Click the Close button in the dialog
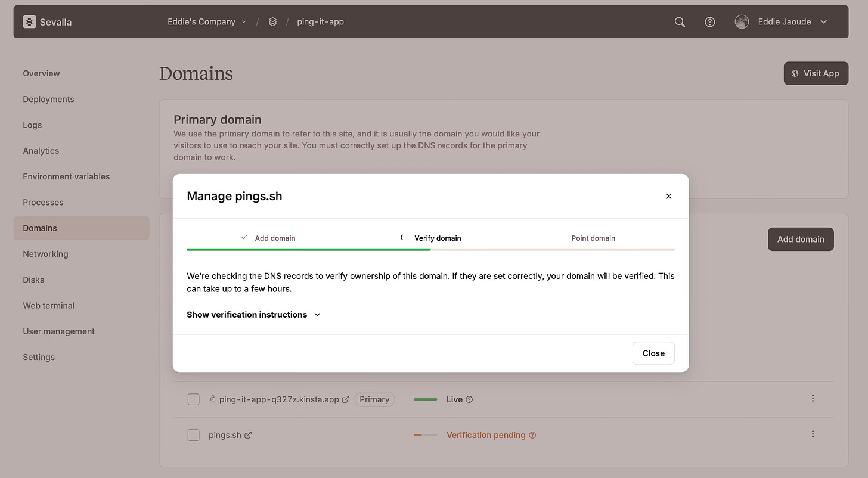This screenshot has width=868, height=478. (x=653, y=353)
